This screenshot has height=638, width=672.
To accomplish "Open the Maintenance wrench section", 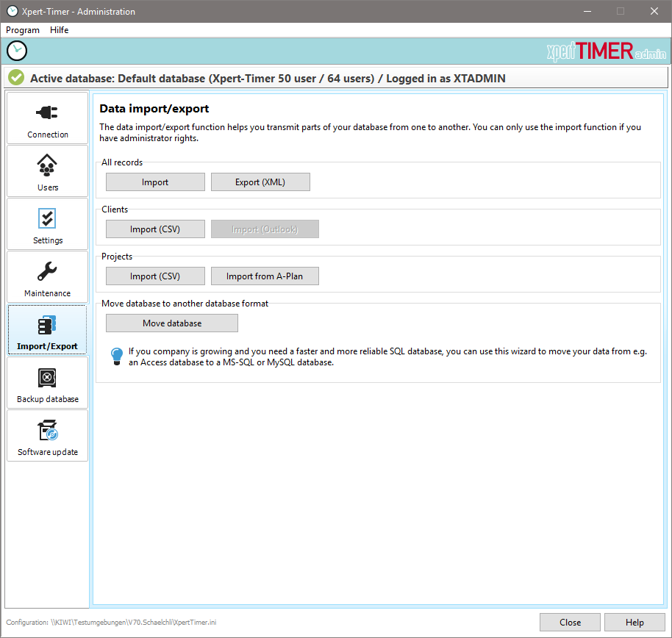I will 47,276.
